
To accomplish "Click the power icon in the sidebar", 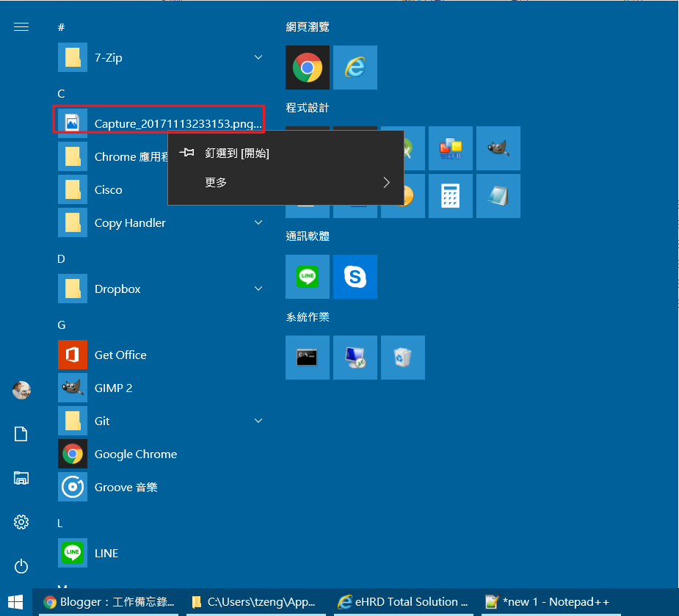I will (21, 566).
